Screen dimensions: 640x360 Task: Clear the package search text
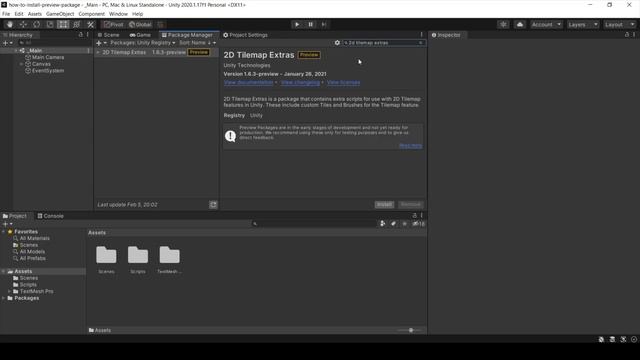coord(420,43)
